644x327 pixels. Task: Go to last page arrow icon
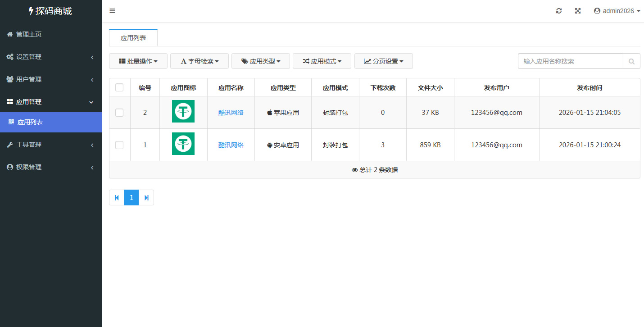(146, 198)
